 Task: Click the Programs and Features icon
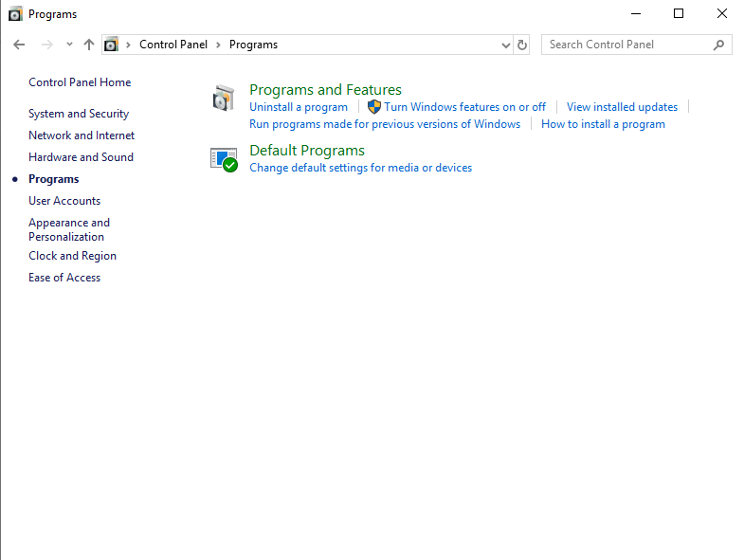[x=224, y=98]
